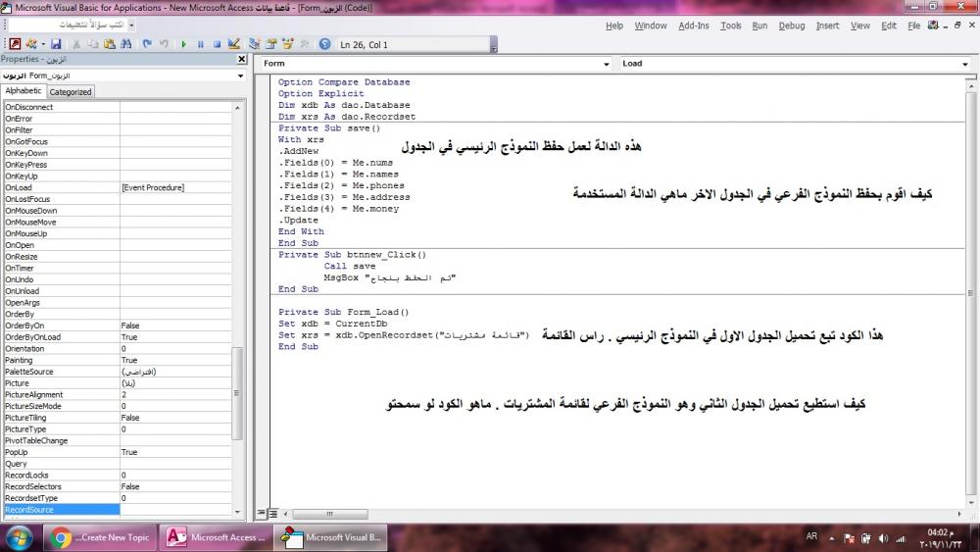Switch to Microsoft Access taskbar button
The width and height of the screenshot is (980, 552).
click(216, 537)
